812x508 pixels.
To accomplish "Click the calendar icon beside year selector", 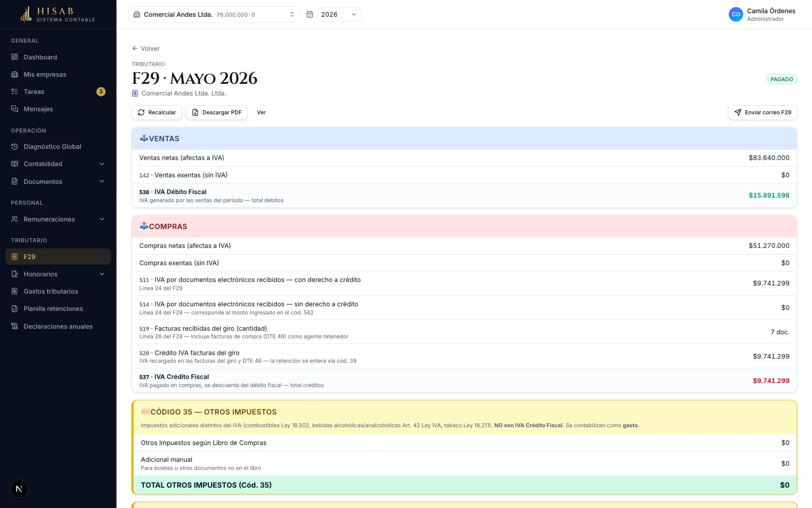I will pyautogui.click(x=310, y=14).
